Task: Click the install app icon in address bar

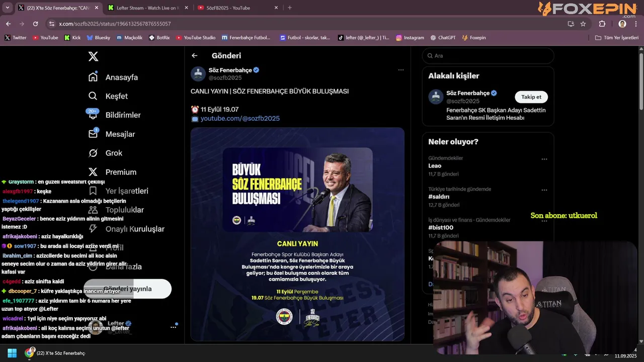Action: tap(571, 24)
